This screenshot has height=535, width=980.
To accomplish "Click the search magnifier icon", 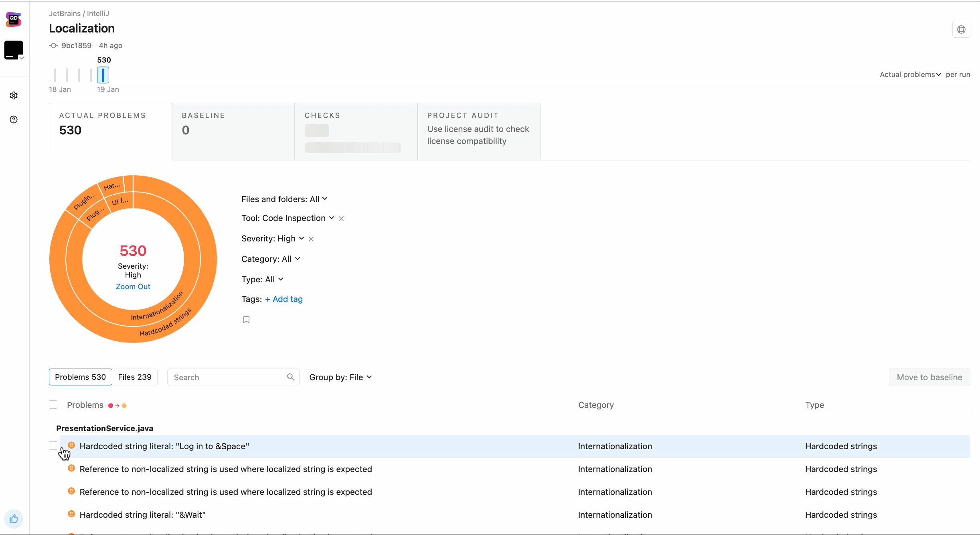I will (x=291, y=377).
